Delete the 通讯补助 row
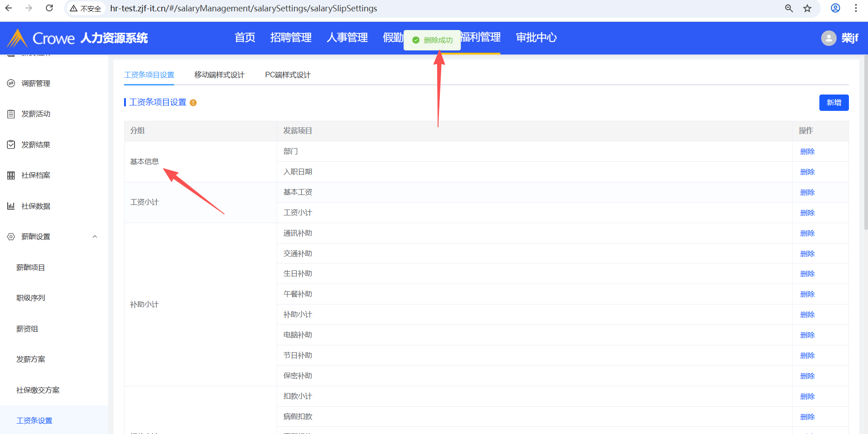The width and height of the screenshot is (868, 434). [x=808, y=234]
